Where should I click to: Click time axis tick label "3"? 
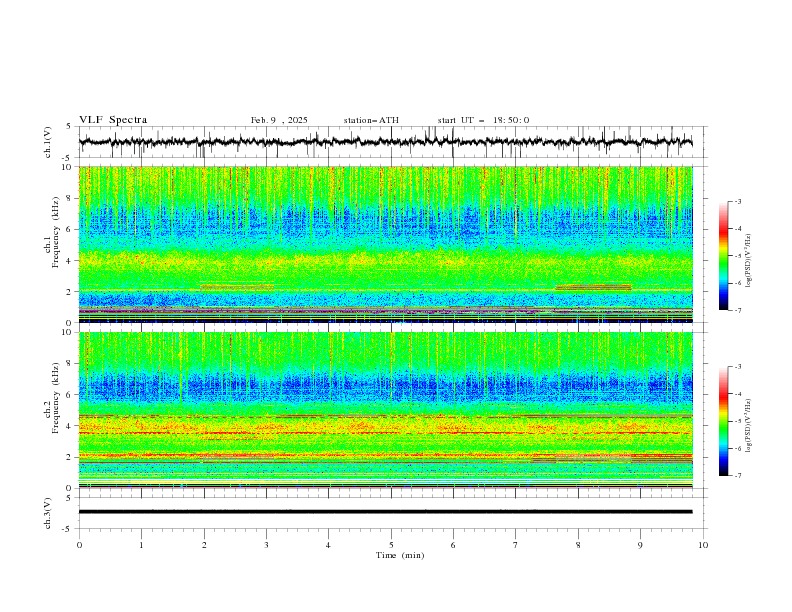[266, 545]
